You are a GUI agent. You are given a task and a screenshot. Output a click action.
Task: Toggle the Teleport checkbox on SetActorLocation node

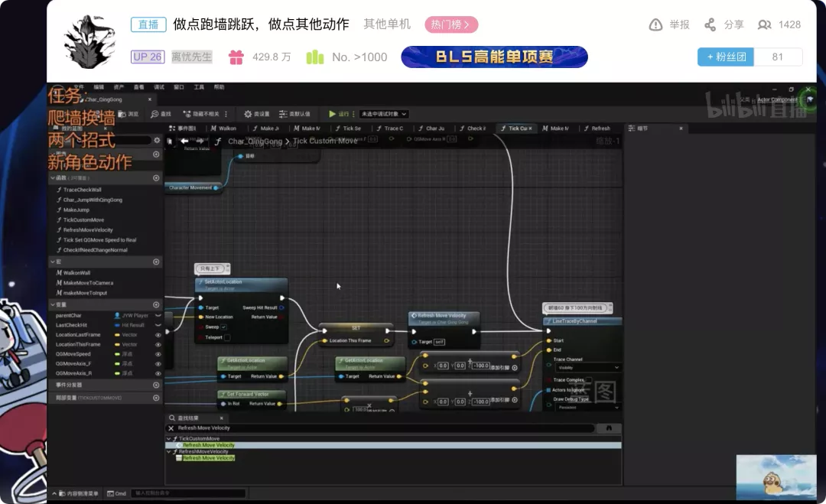pos(227,337)
